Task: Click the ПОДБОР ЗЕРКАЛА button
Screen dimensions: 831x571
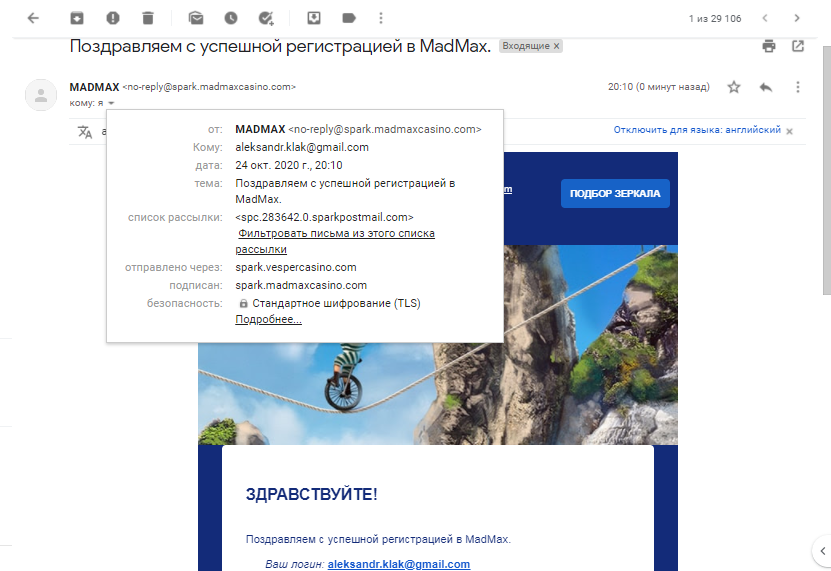Action: point(615,194)
